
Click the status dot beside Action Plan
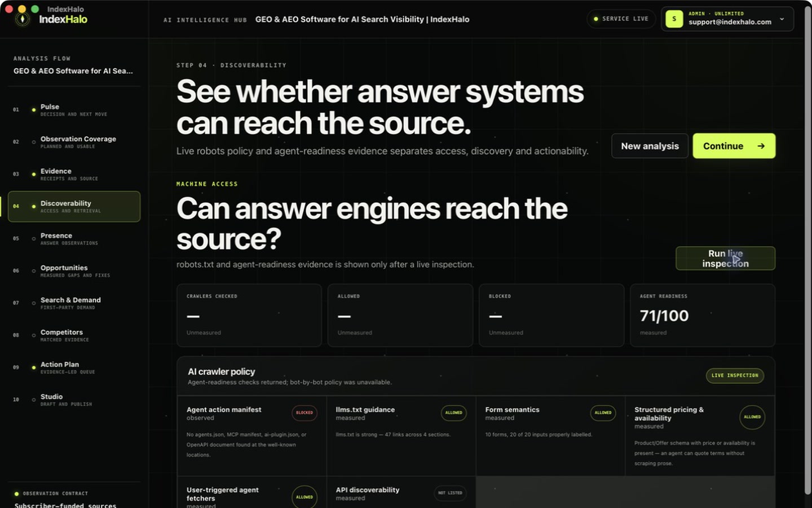click(34, 367)
